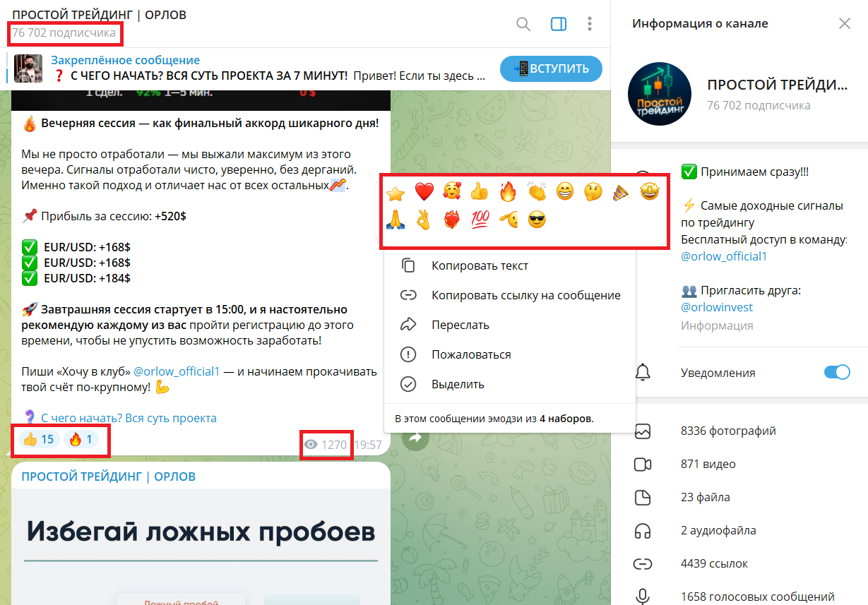The width and height of the screenshot is (868, 605).
Task: React with the red heart emoji
Action: (424, 191)
